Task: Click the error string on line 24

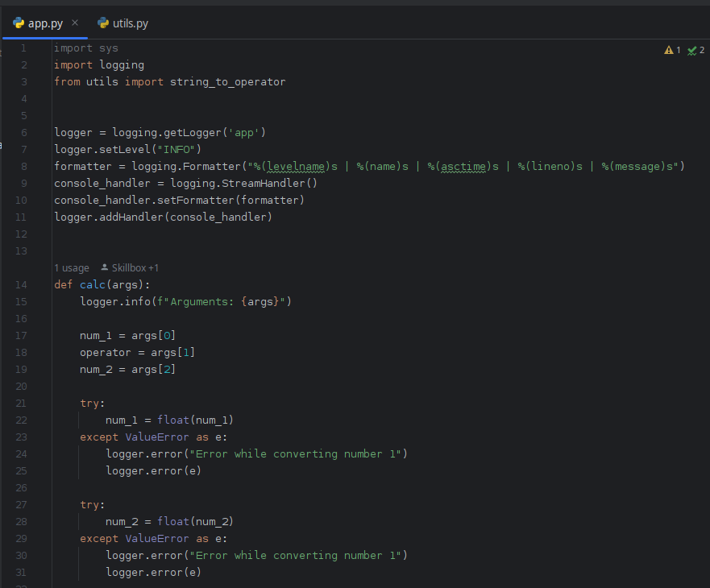Action: (x=295, y=454)
